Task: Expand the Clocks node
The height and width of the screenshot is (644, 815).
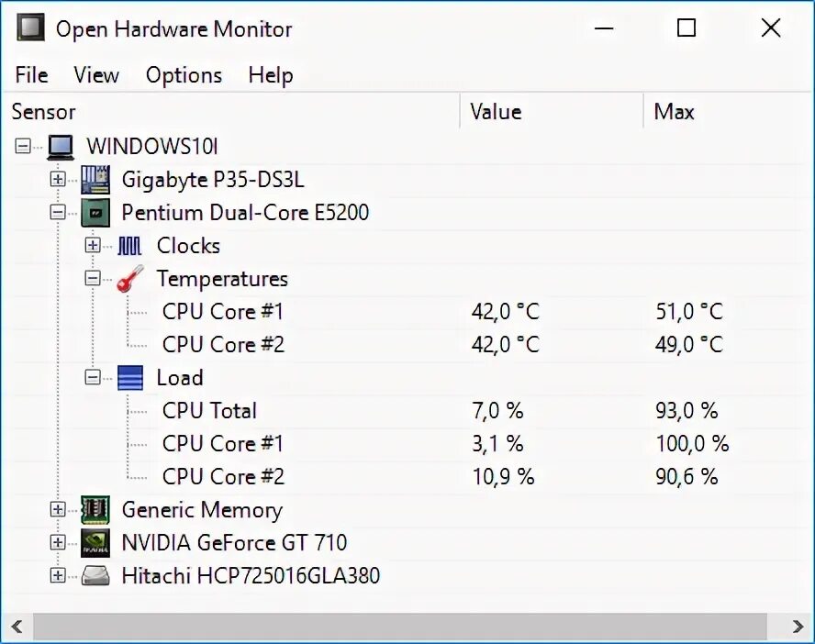Action: tap(93, 246)
